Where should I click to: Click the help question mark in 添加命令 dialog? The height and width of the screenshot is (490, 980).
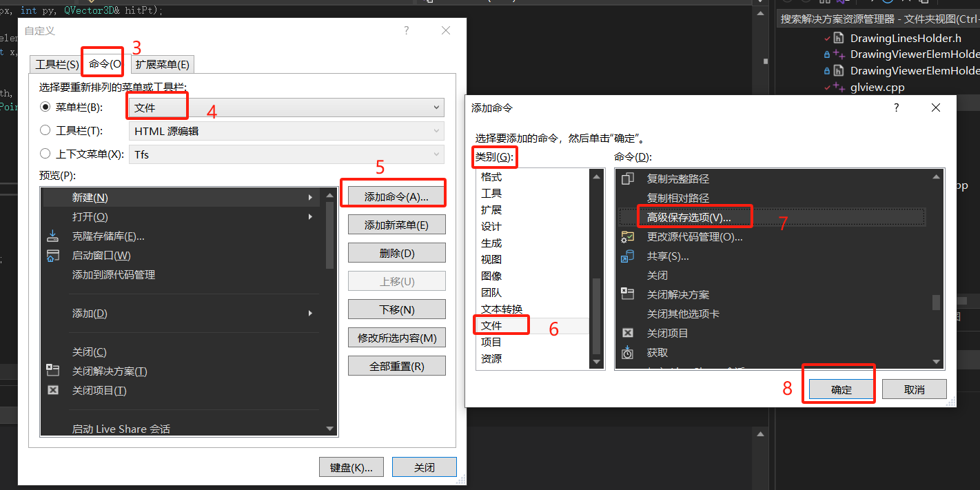(x=897, y=108)
